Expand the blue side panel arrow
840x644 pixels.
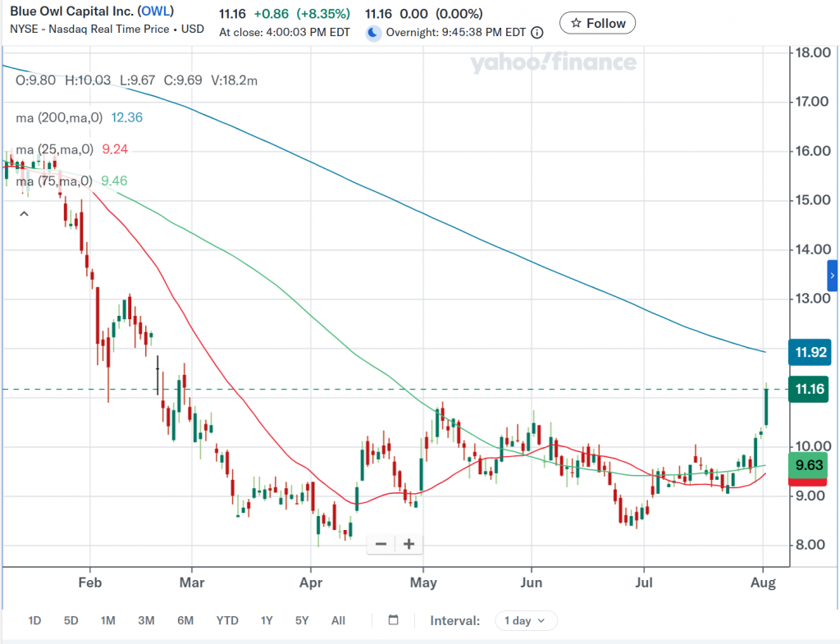coord(832,276)
